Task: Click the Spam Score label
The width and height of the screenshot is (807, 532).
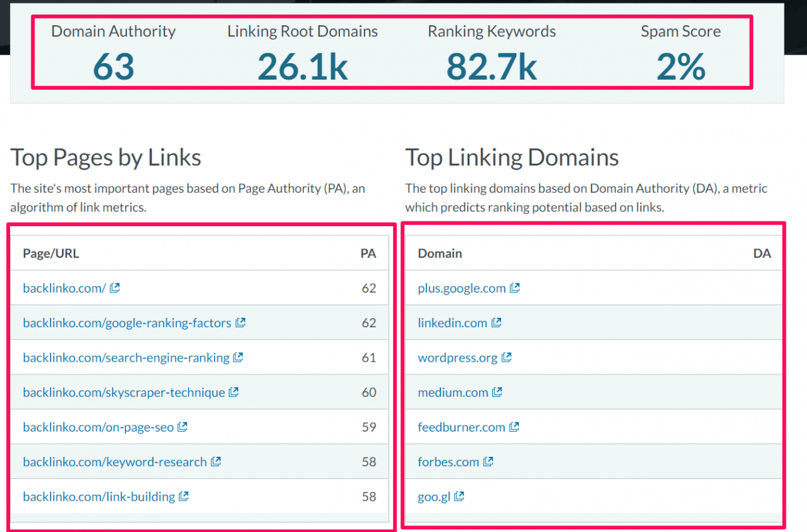Action: [x=681, y=31]
